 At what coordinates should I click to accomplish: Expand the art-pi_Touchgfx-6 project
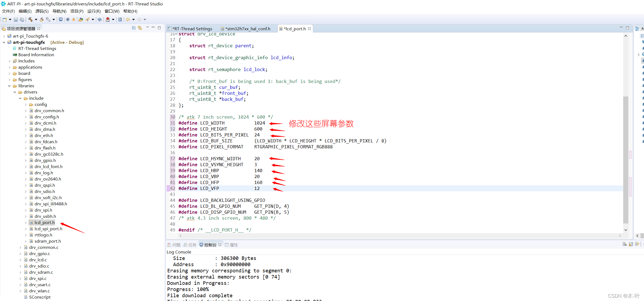[x=4, y=36]
